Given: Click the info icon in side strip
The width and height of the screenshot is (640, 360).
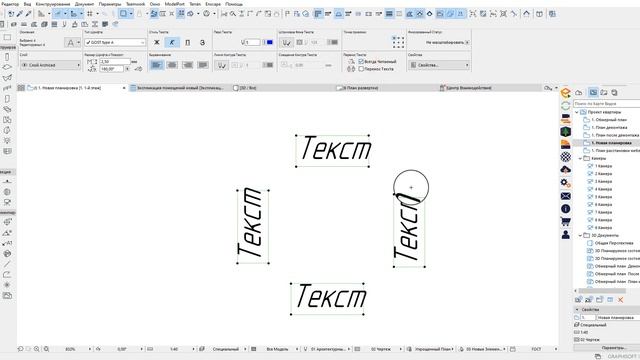Looking at the screenshot, I should coord(565,209).
